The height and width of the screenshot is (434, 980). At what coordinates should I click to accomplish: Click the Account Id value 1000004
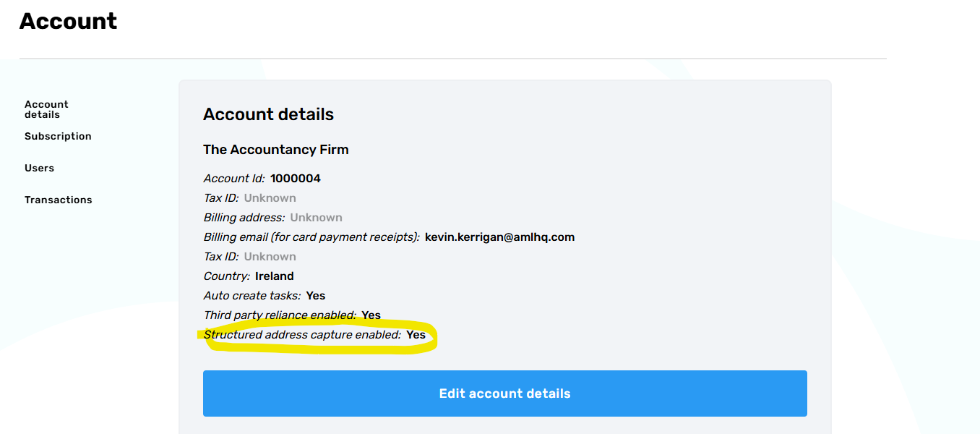coord(296,179)
